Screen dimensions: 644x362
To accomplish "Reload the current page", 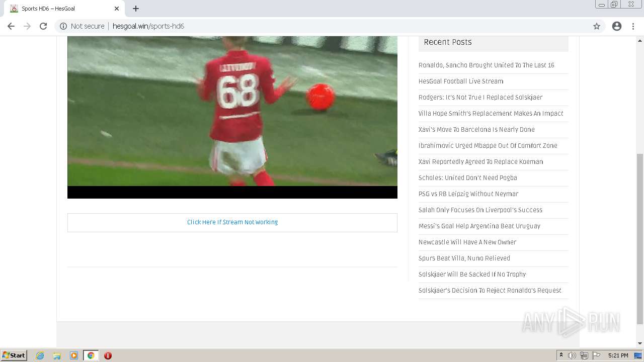I will [43, 26].
